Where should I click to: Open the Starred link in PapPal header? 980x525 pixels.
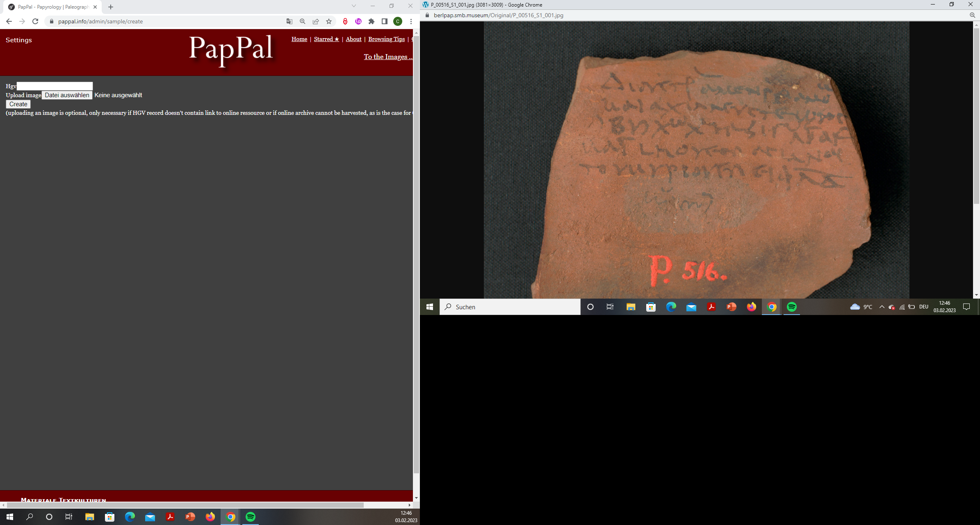tap(326, 39)
